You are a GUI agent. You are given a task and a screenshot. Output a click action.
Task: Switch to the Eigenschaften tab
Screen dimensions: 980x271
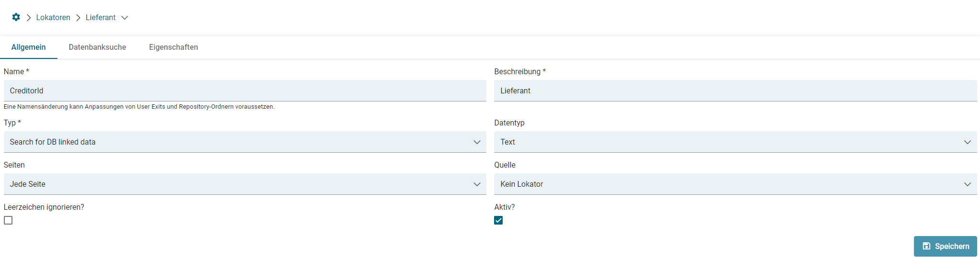click(x=173, y=47)
